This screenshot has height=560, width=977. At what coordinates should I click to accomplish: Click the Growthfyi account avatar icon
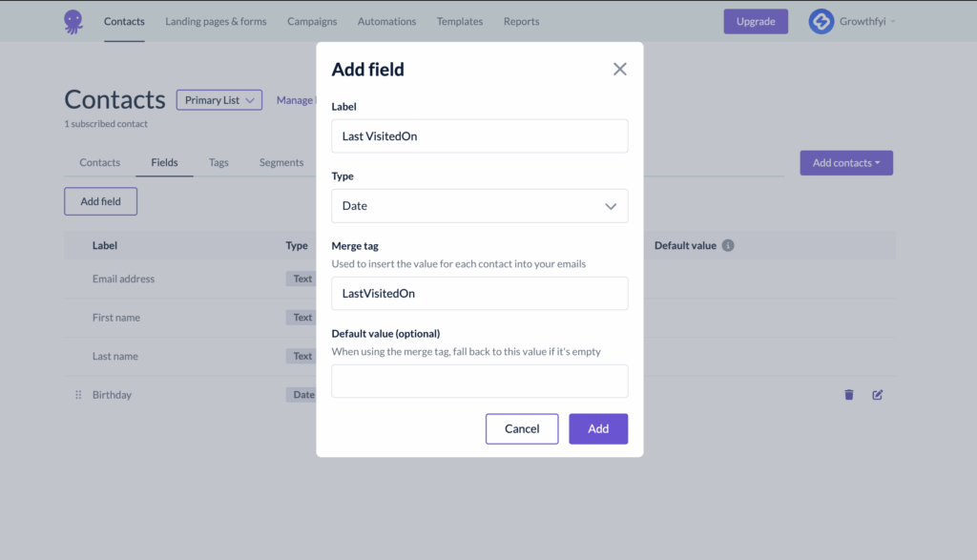tap(821, 21)
